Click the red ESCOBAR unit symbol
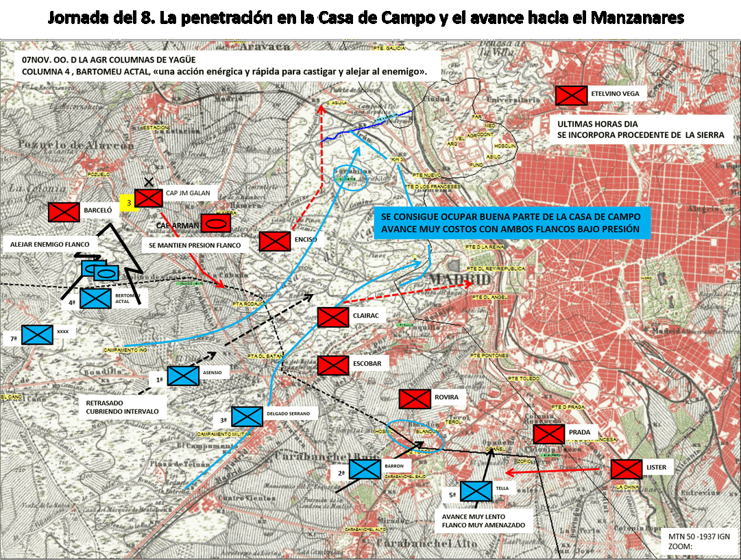Viewport: 741px width, 560px height. 333,365
